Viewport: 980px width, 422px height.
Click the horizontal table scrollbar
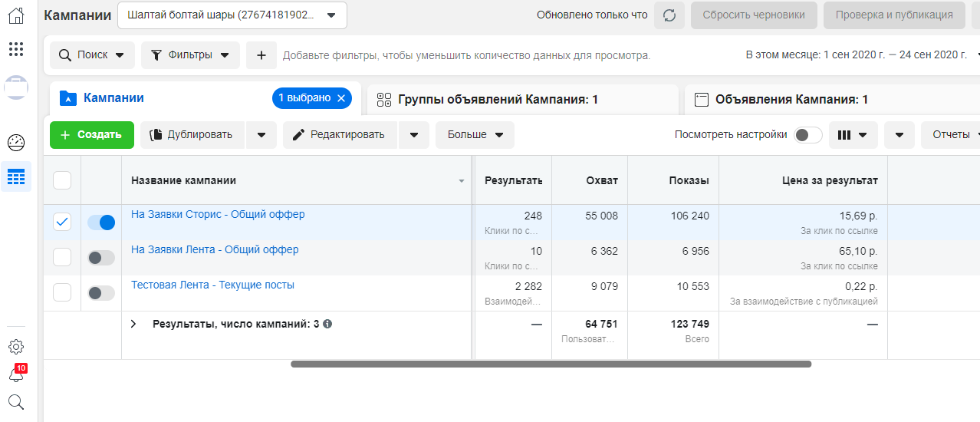click(x=550, y=364)
